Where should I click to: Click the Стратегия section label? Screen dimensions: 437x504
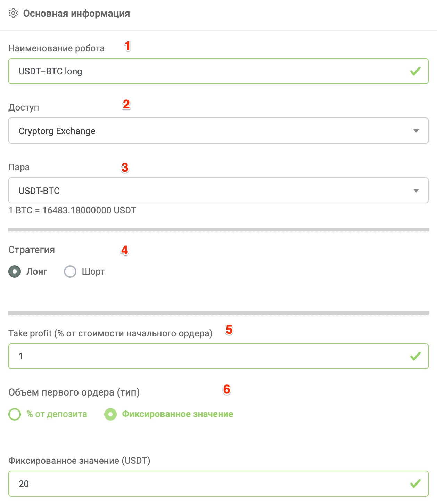coord(32,249)
